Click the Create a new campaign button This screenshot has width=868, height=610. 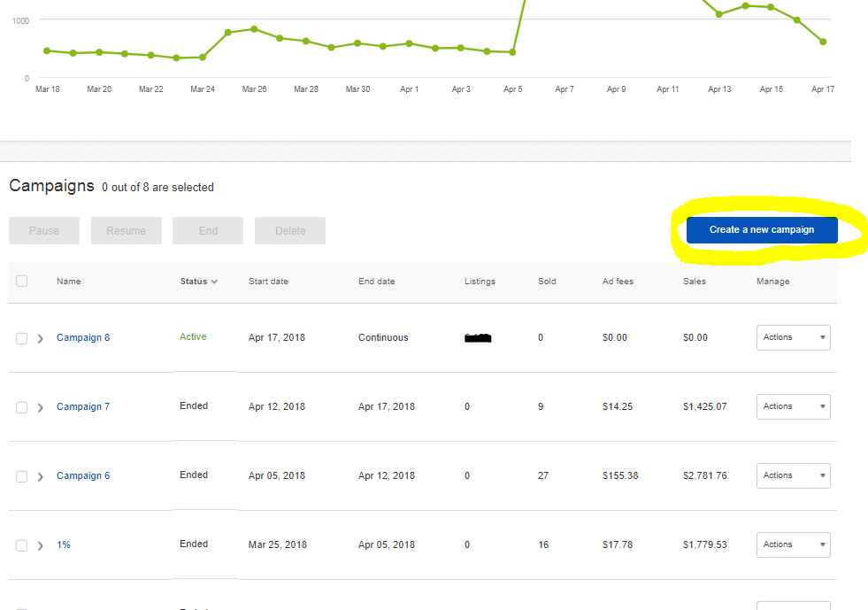761,230
